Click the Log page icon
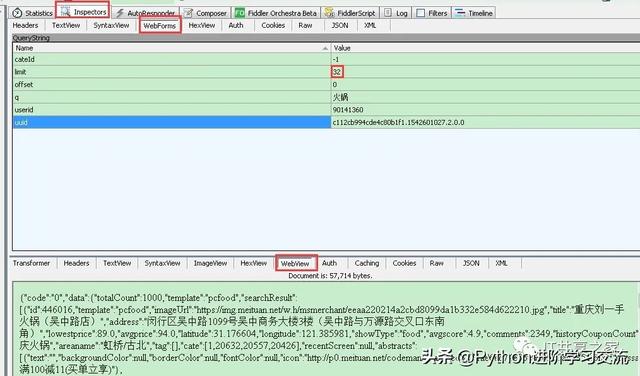This screenshot has width=640, height=376. tap(388, 13)
